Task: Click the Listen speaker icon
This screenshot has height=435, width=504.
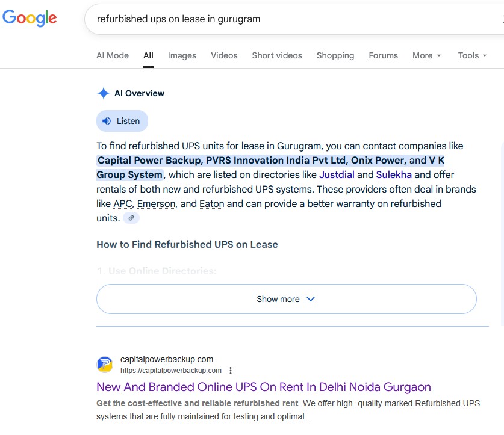Action: 107,121
